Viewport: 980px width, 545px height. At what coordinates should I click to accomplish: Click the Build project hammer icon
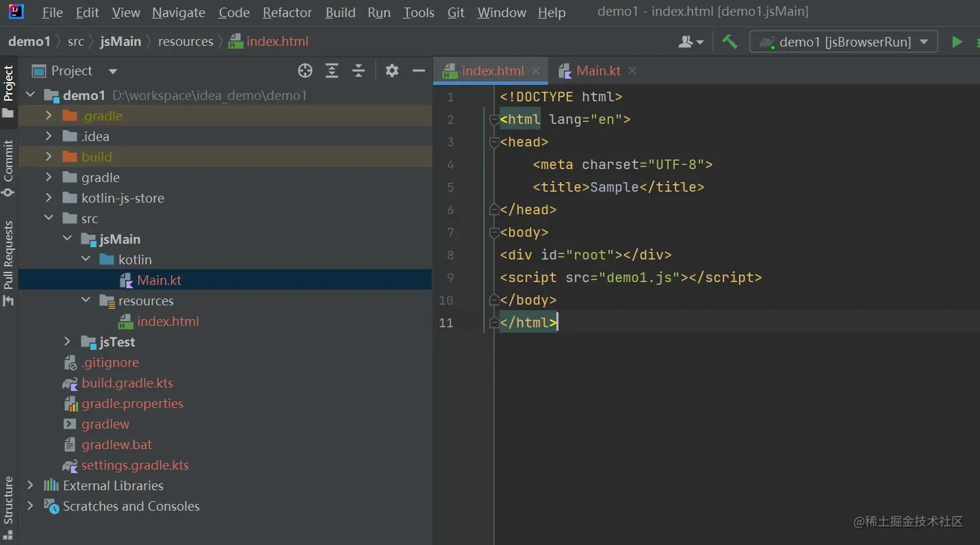pyautogui.click(x=730, y=42)
